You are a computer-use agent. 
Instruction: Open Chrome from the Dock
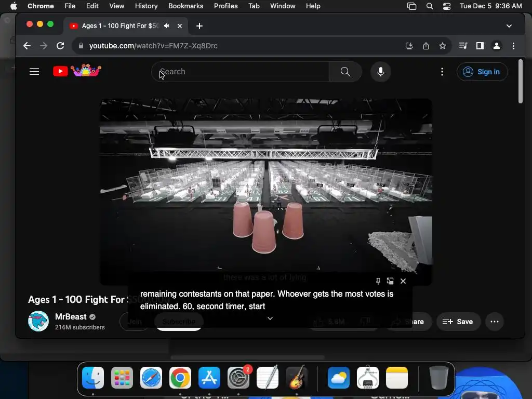(x=180, y=378)
